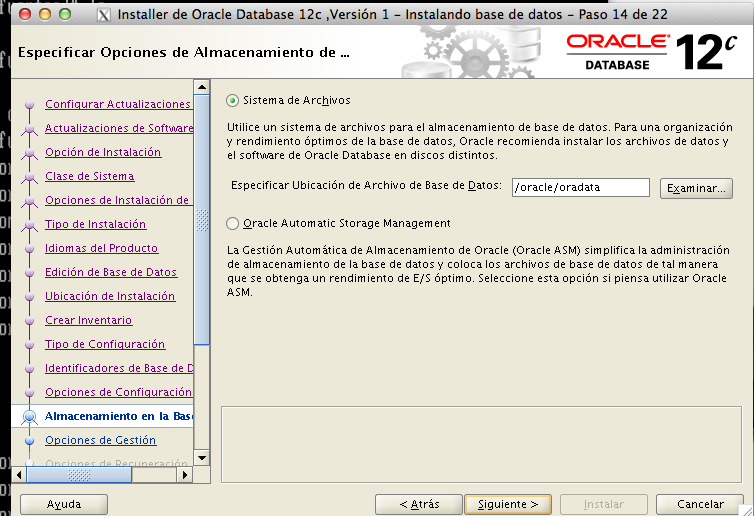
Task: Click step bullet beside Ubicación de Instalación
Action: (x=29, y=297)
